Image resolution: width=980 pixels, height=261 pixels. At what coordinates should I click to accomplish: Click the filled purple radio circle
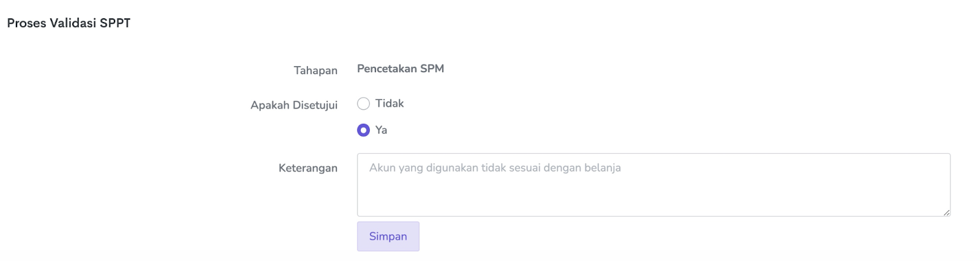(x=363, y=130)
